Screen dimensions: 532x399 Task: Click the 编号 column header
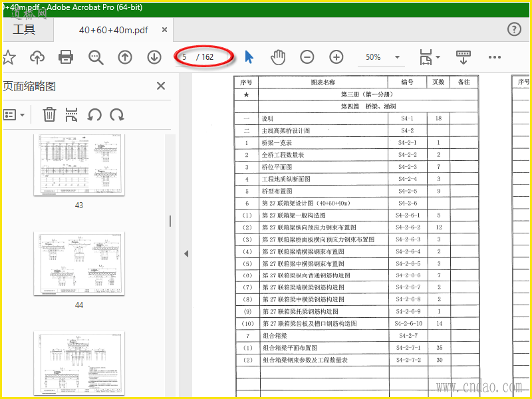pos(407,82)
